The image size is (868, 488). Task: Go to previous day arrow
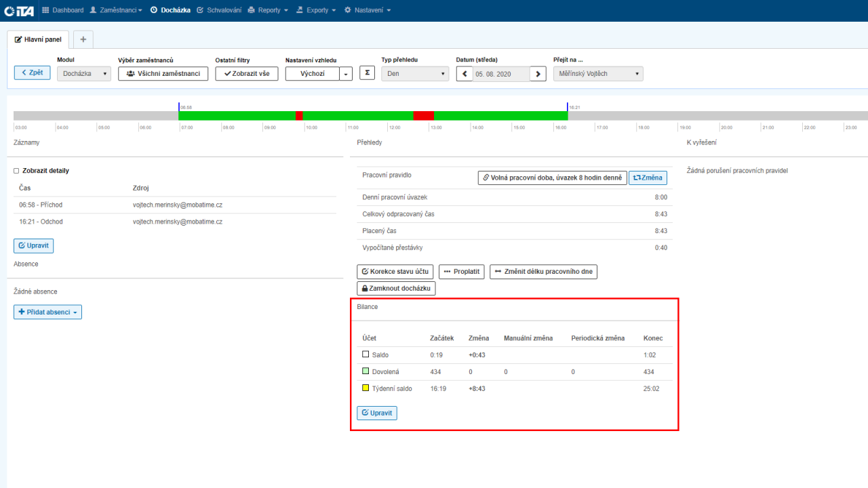(465, 74)
